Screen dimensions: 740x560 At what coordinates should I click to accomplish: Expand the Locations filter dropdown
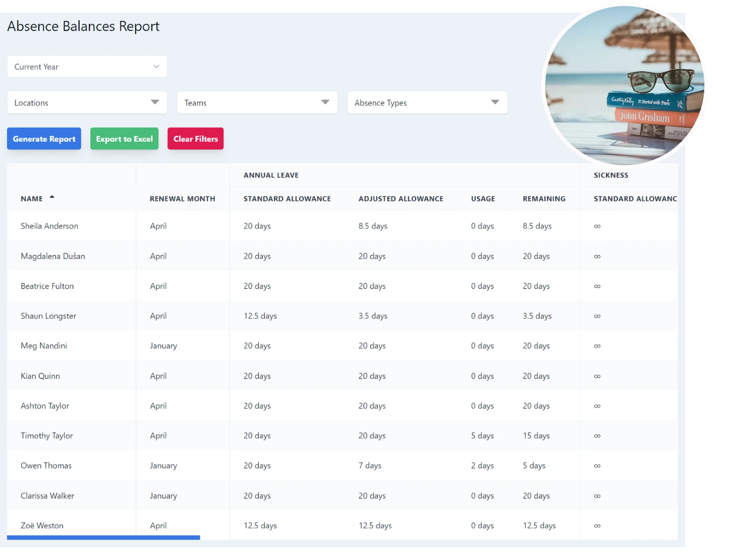[x=86, y=102]
